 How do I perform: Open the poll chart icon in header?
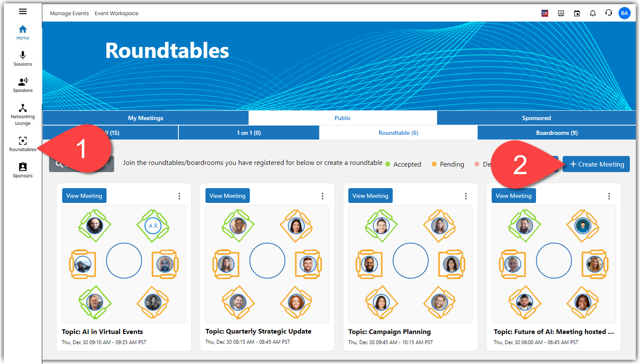[561, 13]
